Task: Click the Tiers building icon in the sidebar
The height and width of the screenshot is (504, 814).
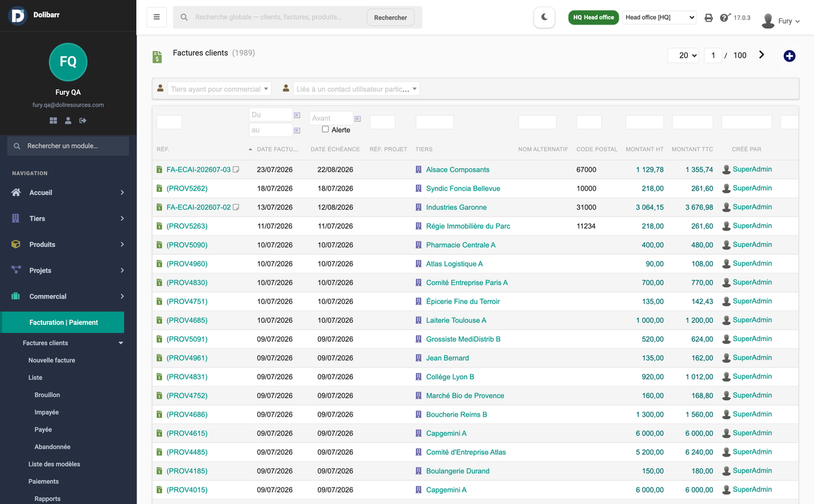Action: coord(16,218)
